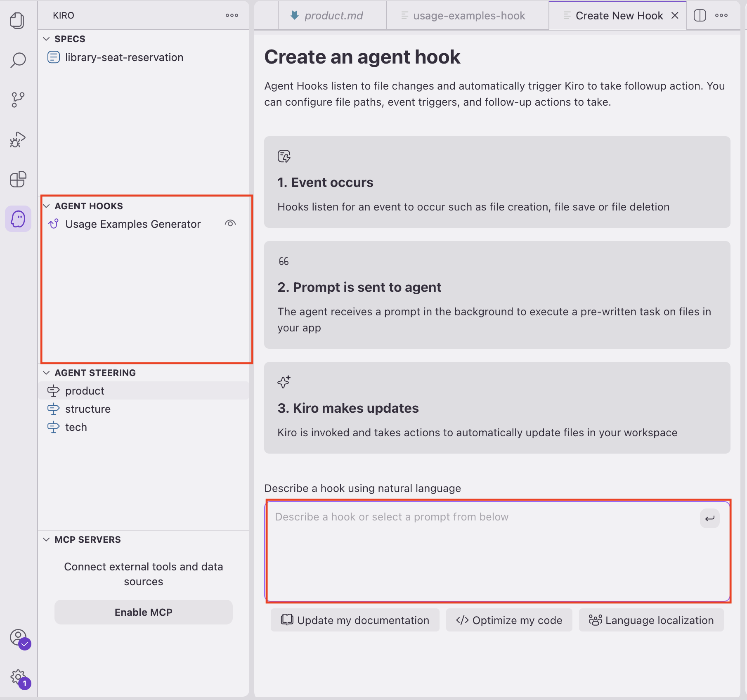Click the product.md file arrow icon
747x700 pixels.
click(x=295, y=15)
